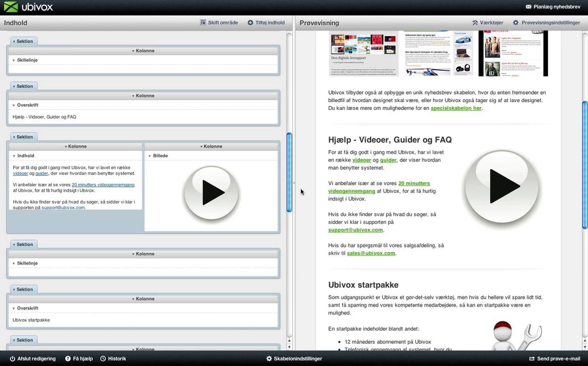Screen dimensions: 588x366
Task: Collapse the Sektion tab holding the Indhold and Billede columns
Action: click(14, 137)
